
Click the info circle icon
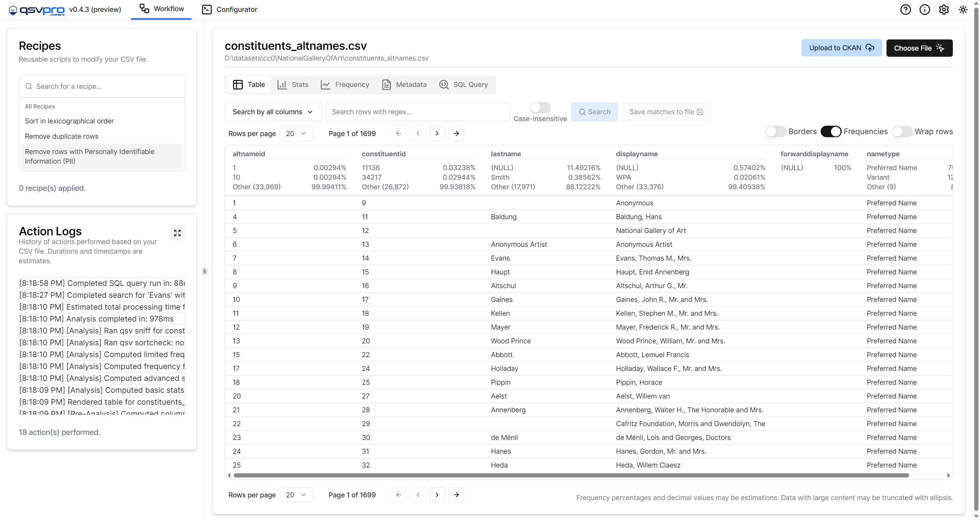pyautogui.click(x=924, y=10)
